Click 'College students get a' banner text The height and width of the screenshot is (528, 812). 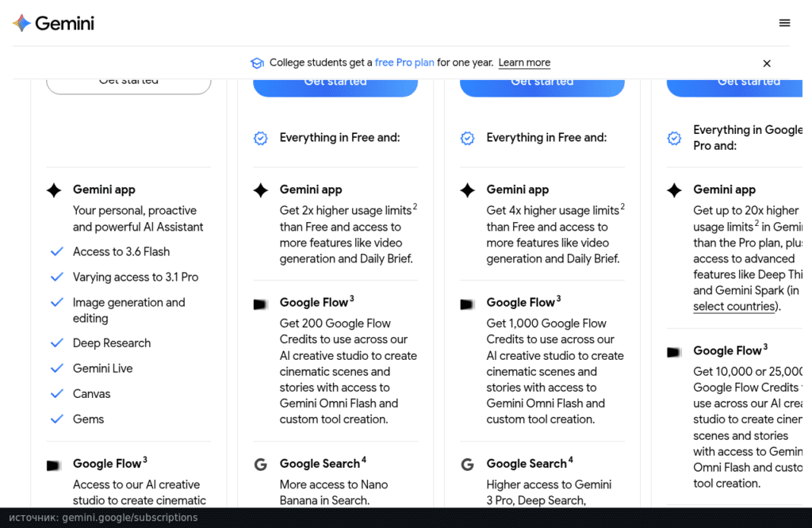click(321, 63)
